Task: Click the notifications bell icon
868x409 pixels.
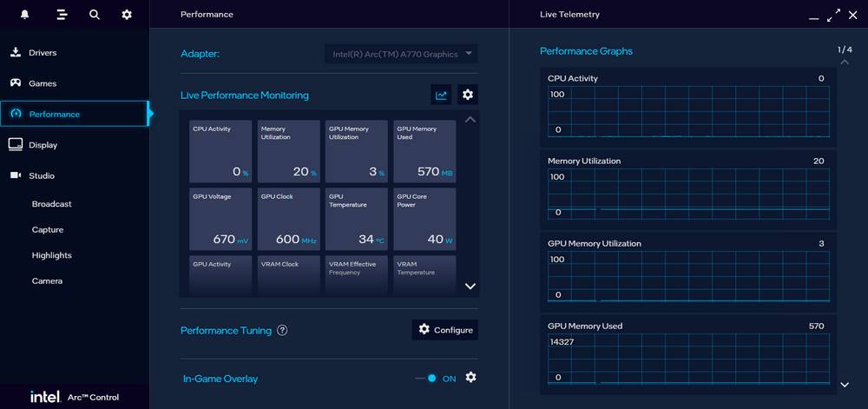Action: click(24, 15)
